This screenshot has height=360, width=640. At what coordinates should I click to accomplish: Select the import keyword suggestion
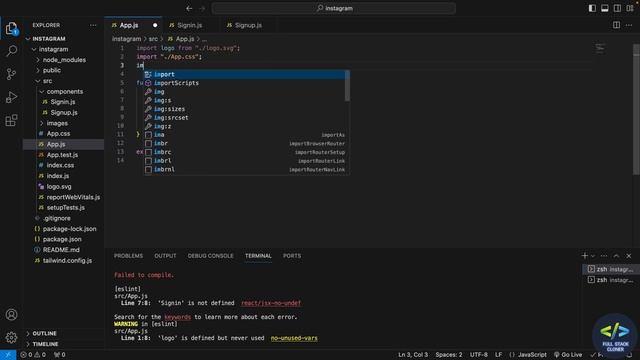click(244, 74)
